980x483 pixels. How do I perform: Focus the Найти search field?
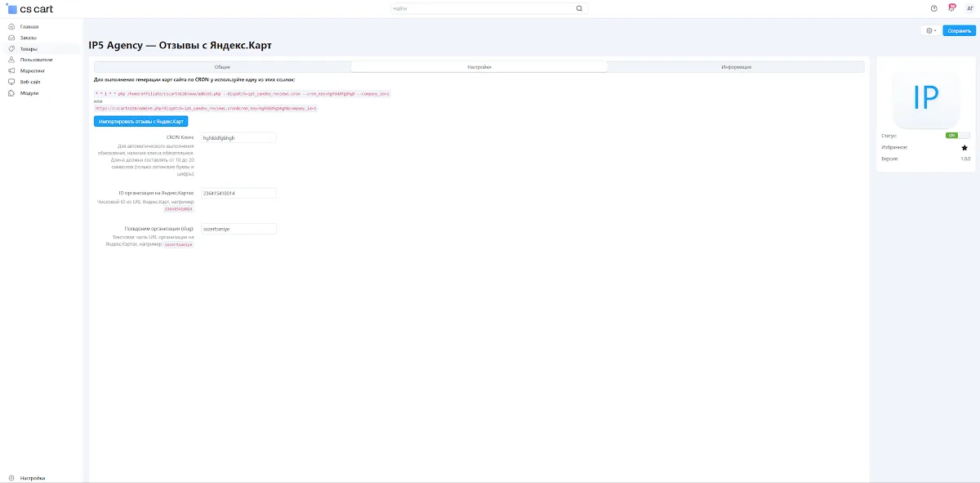[488, 9]
